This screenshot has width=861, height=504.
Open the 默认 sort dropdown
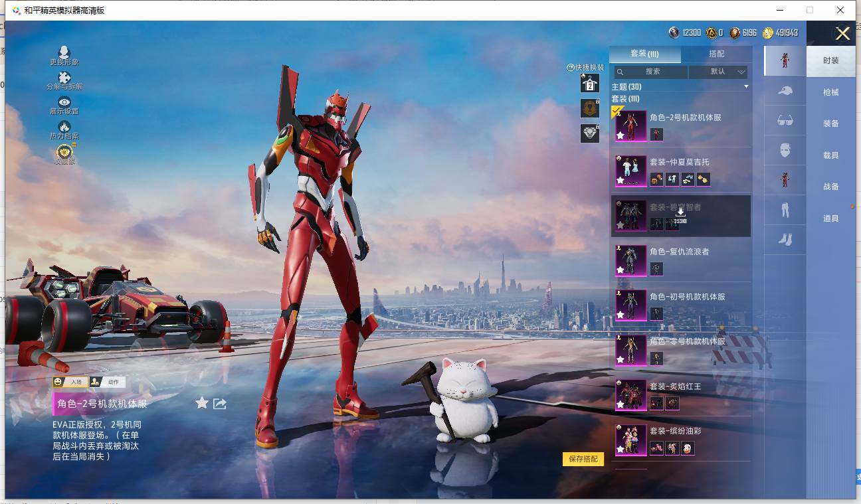click(719, 72)
